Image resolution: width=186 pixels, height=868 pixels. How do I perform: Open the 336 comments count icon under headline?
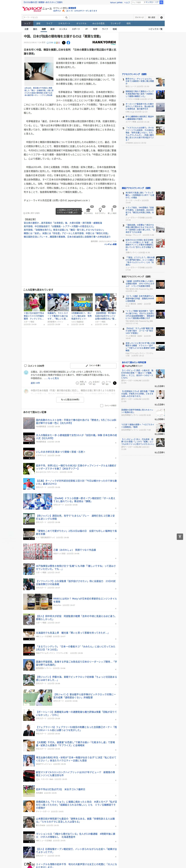coord(50,43)
